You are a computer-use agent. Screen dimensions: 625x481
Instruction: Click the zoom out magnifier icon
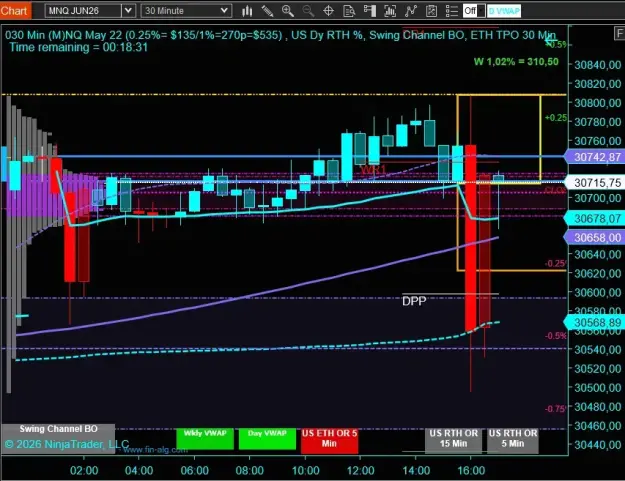308,11
